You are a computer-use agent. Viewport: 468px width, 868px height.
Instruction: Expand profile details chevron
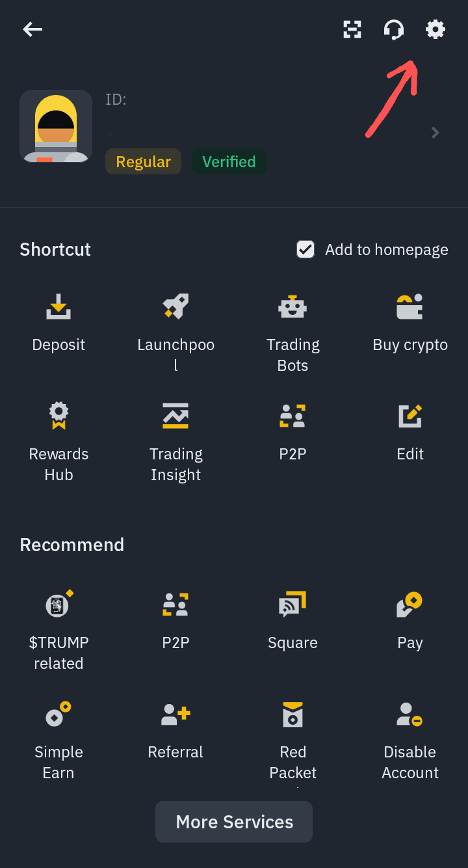435,133
